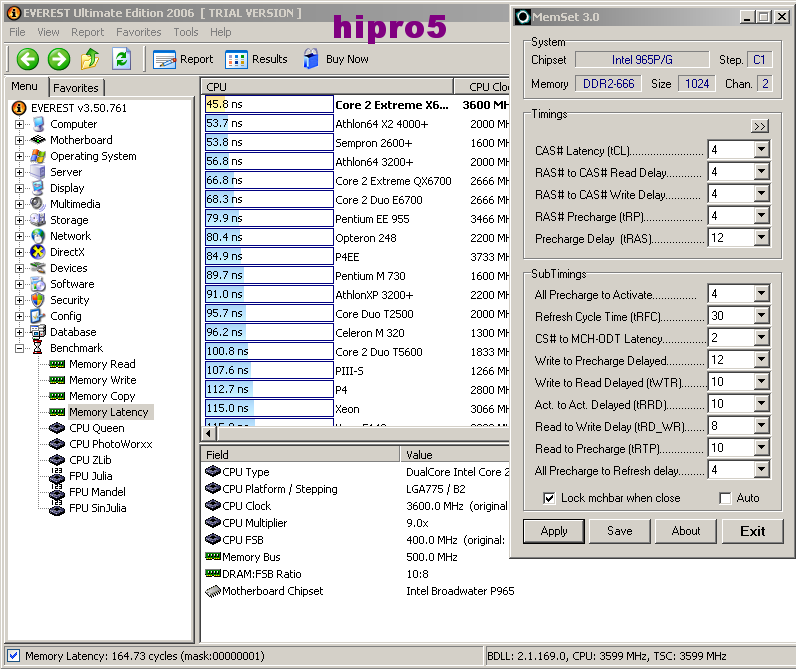796x669 pixels.
Task: Select the Operating System tree icon
Action: click(38, 156)
